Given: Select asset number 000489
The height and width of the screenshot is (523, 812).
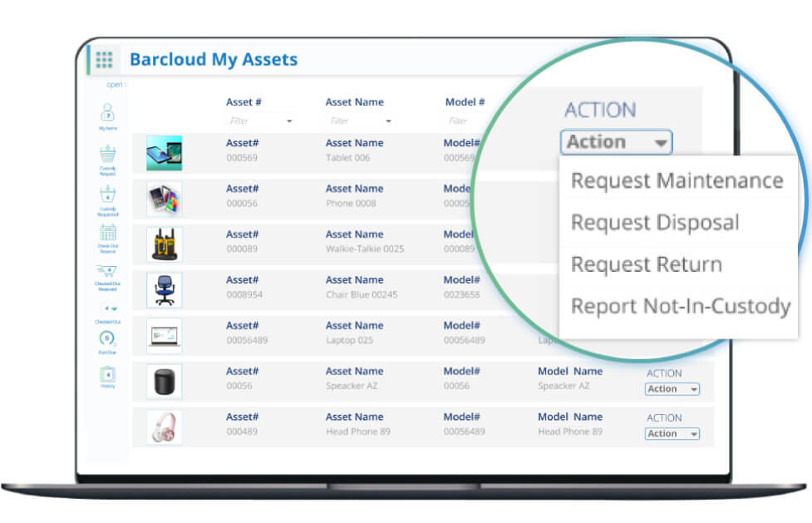Looking at the screenshot, I should point(242,432).
